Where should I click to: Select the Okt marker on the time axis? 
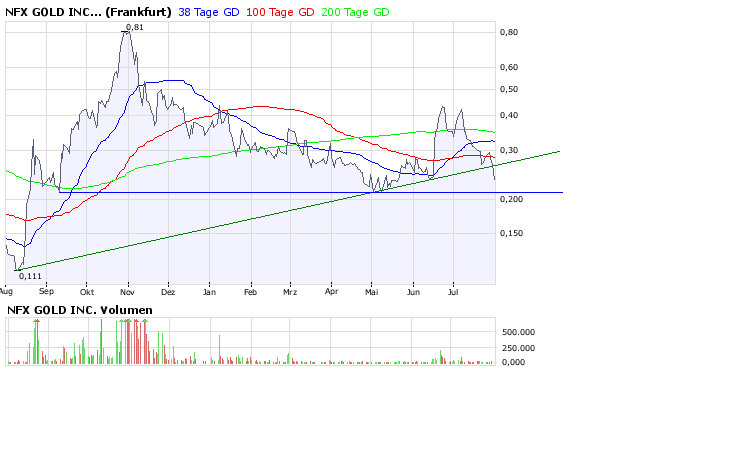click(x=87, y=291)
